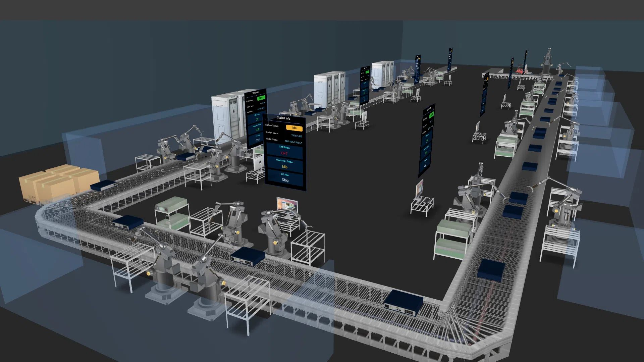The height and width of the screenshot is (362, 644).
Task: Click the CIM ON tile on left rear panel
Action: tap(257, 118)
